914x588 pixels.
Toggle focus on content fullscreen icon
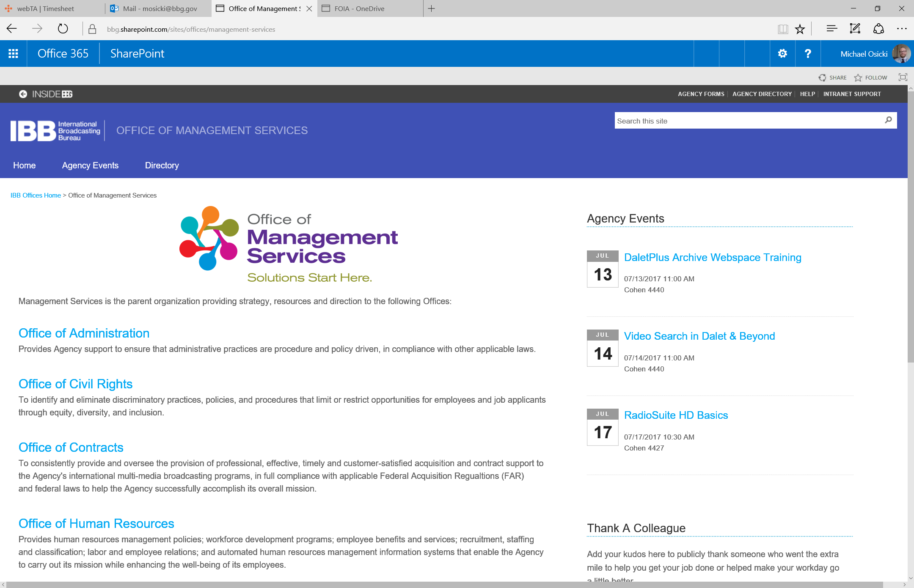(903, 77)
